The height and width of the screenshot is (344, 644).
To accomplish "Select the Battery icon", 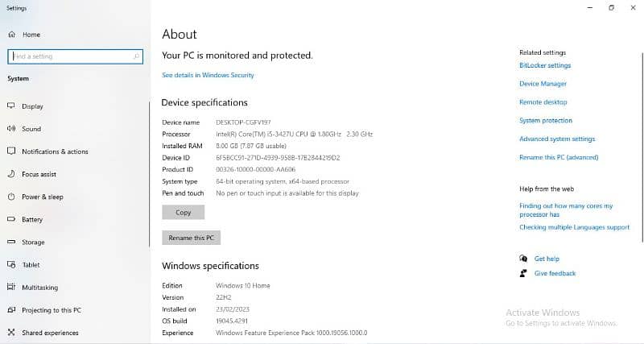I will tap(11, 219).
